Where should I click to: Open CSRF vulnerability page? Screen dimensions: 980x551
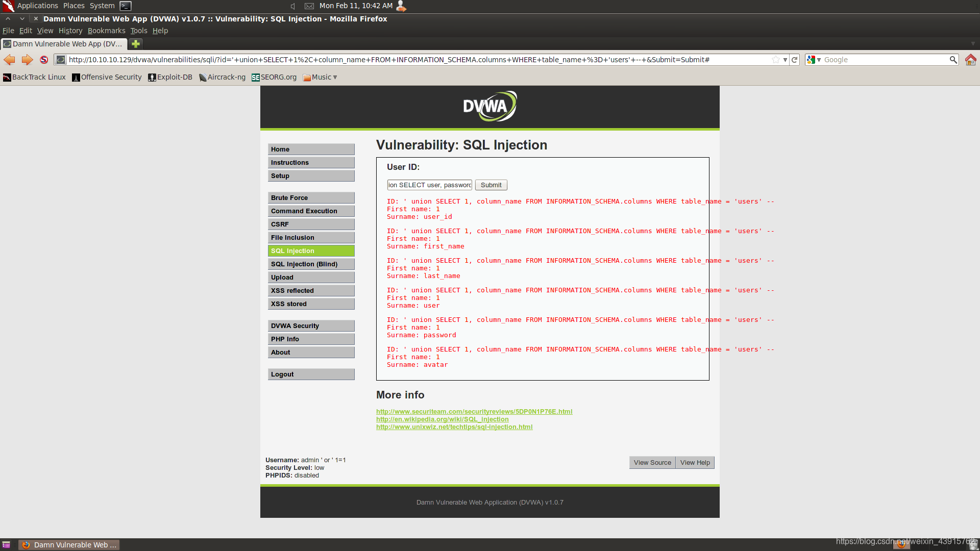point(311,224)
